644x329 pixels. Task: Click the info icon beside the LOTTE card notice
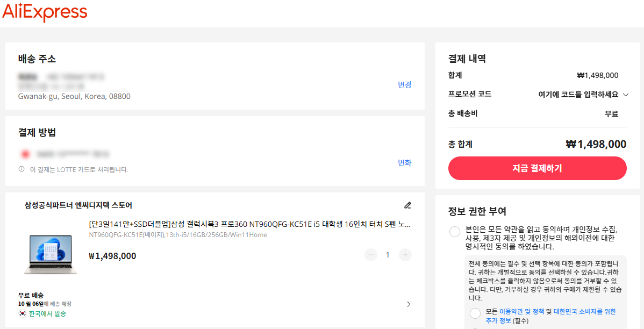click(x=22, y=169)
